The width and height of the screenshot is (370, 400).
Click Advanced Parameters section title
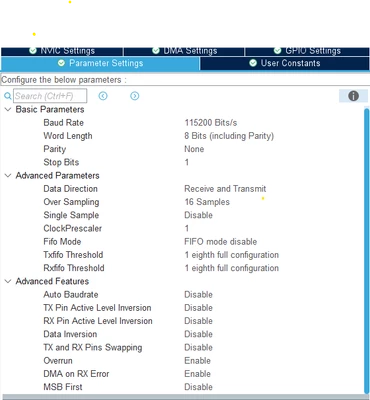57,176
